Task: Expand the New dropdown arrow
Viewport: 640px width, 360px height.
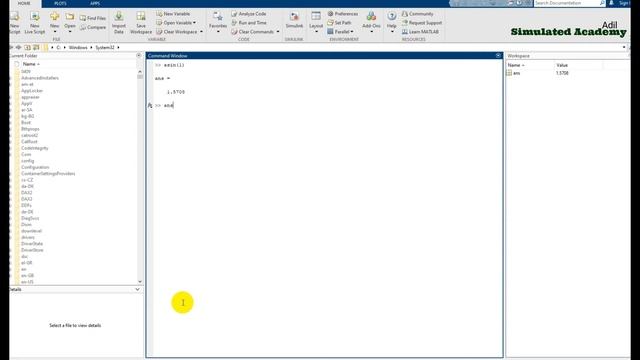Action: tap(55, 32)
